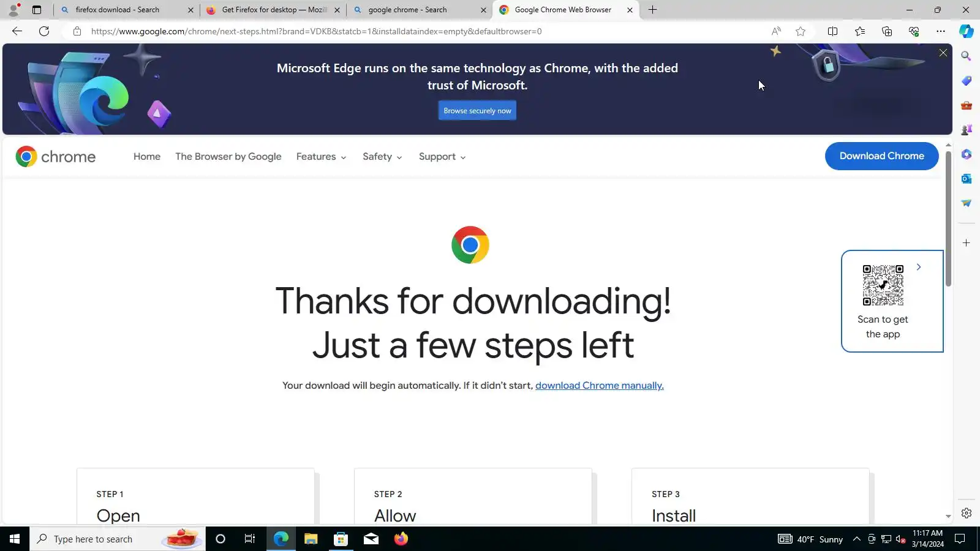
Task: Open notification center icon
Action: [960, 539]
